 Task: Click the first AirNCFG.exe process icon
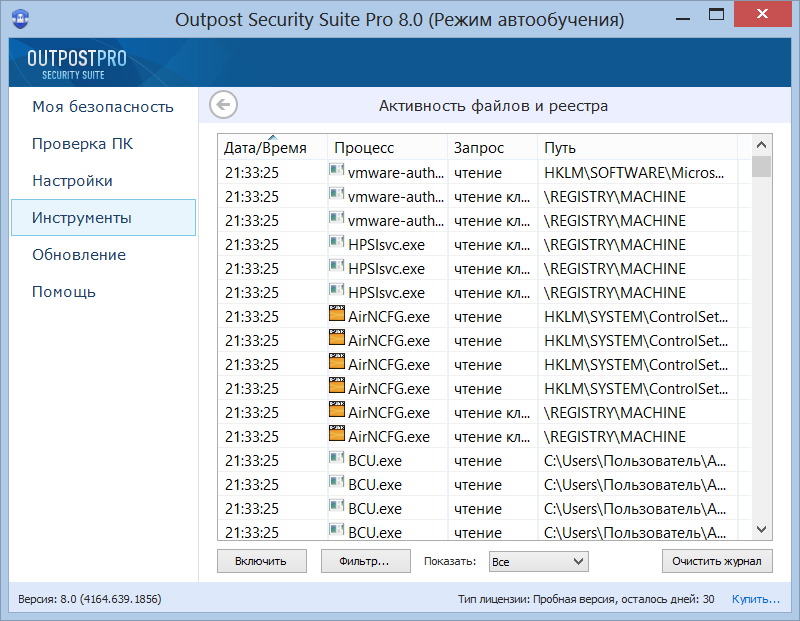coord(337,315)
